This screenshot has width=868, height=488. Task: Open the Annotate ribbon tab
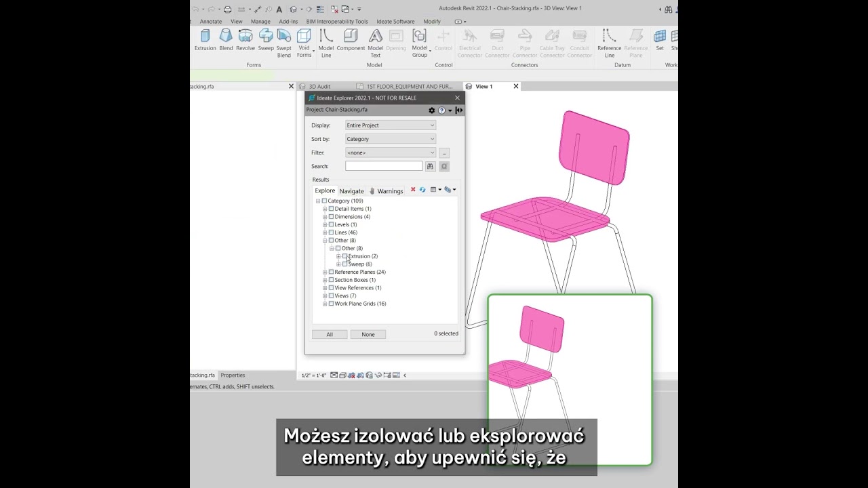211,22
